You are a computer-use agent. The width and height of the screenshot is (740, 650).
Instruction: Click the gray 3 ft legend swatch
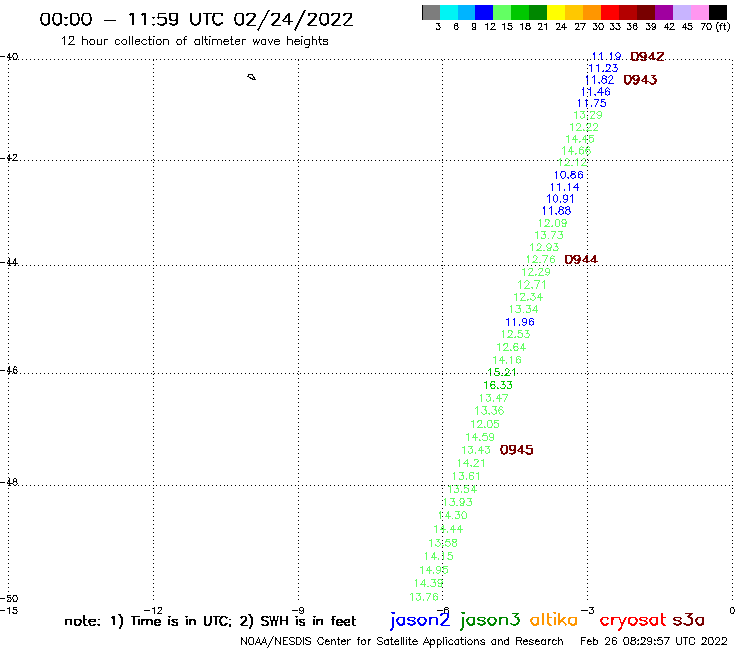click(431, 12)
